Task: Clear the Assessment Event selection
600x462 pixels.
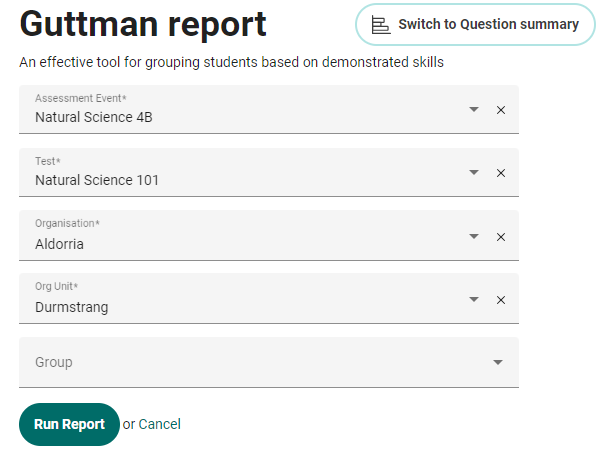Action: pyautogui.click(x=501, y=110)
